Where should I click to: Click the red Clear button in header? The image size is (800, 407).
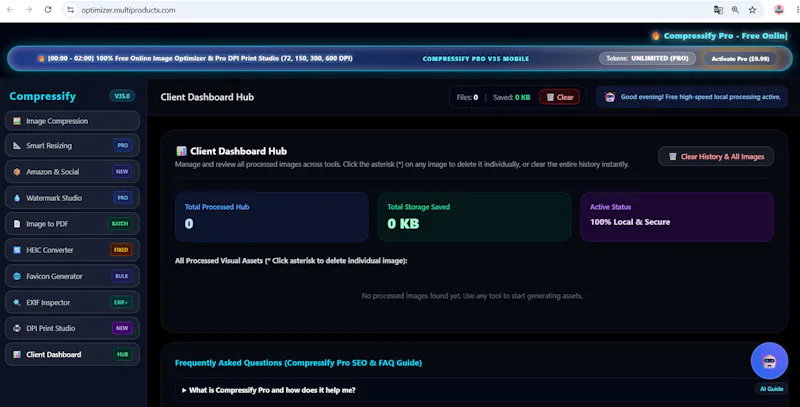[560, 97]
